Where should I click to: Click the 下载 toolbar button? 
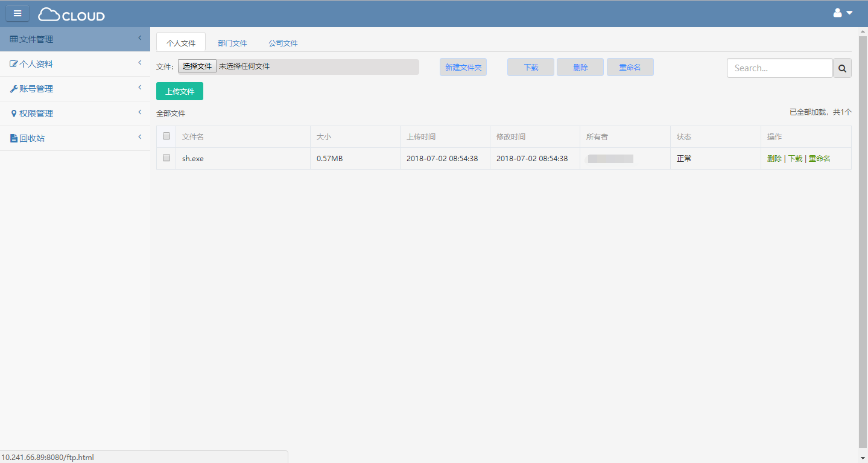[531, 68]
